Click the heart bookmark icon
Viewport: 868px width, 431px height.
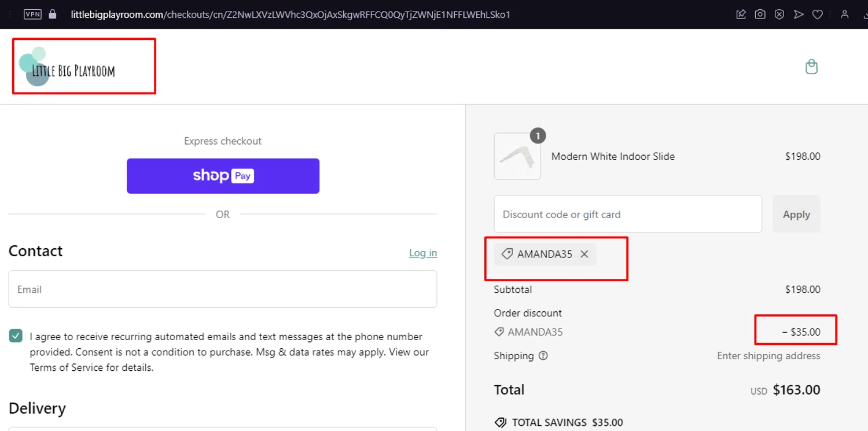tap(818, 14)
